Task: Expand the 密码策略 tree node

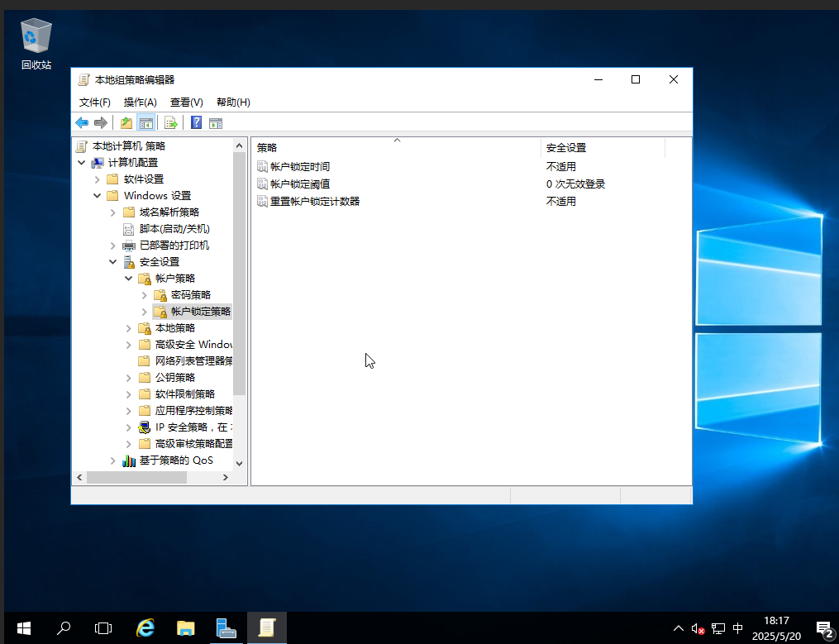Action: point(145,295)
